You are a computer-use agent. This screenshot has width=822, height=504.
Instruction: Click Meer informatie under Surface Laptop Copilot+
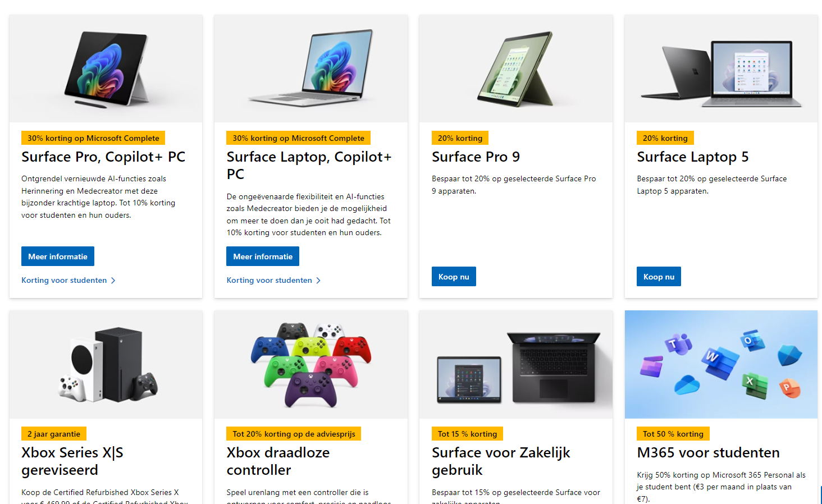coord(263,256)
